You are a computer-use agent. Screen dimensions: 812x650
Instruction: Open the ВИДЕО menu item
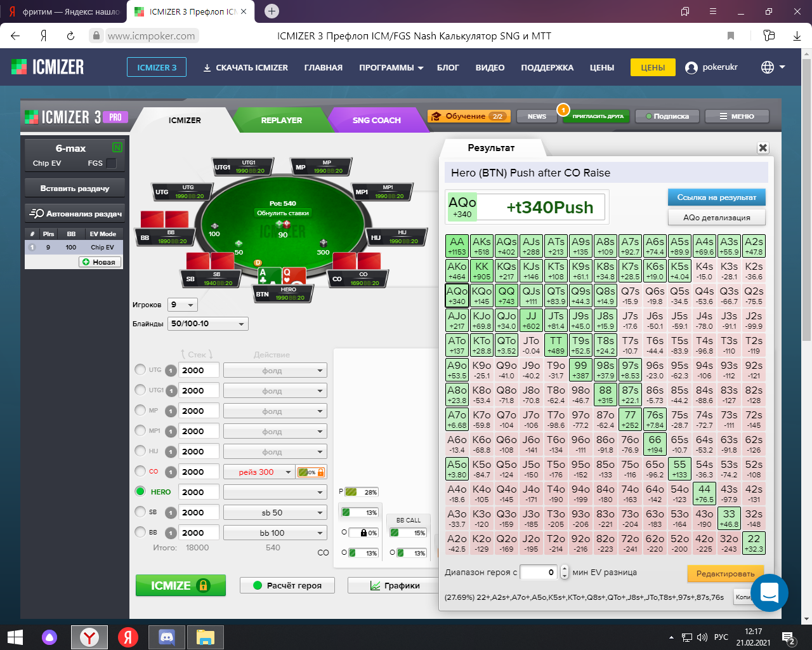(490, 67)
